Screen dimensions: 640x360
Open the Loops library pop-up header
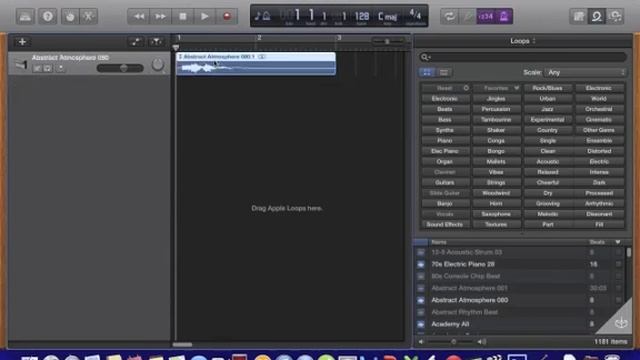[x=522, y=41]
